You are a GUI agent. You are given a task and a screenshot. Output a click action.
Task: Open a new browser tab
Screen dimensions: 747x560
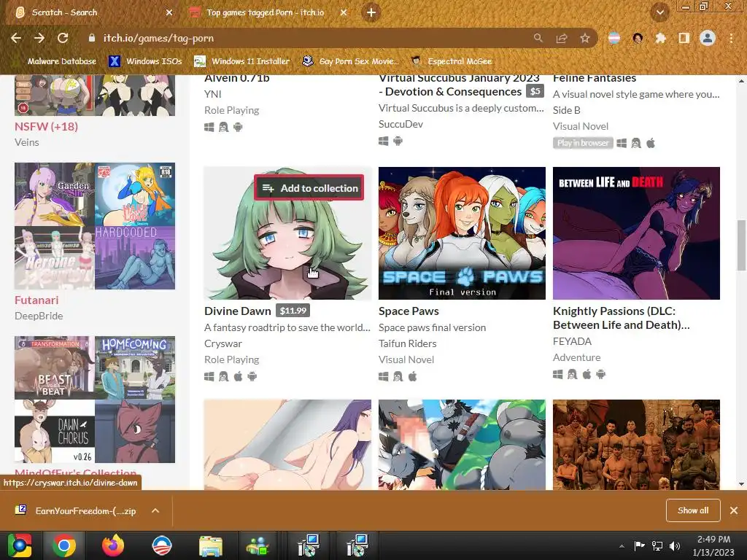[x=371, y=12]
